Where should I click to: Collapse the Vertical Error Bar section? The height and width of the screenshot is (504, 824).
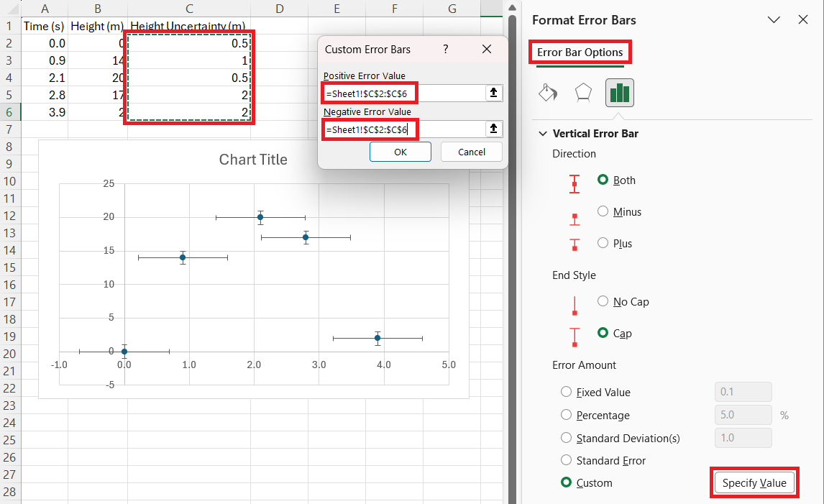[543, 134]
